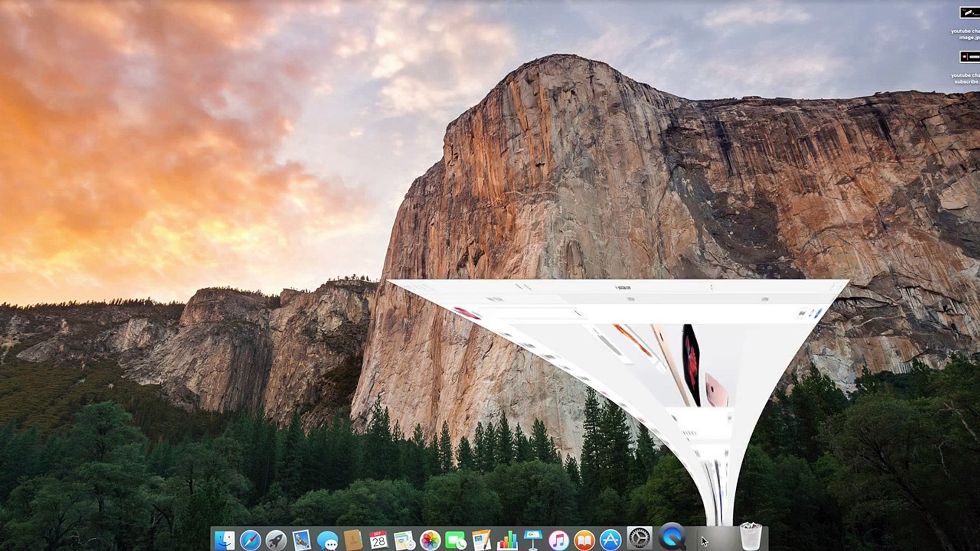The width and height of the screenshot is (980, 551).
Task: Open Numbers bar chart icon
Action: [x=507, y=540]
